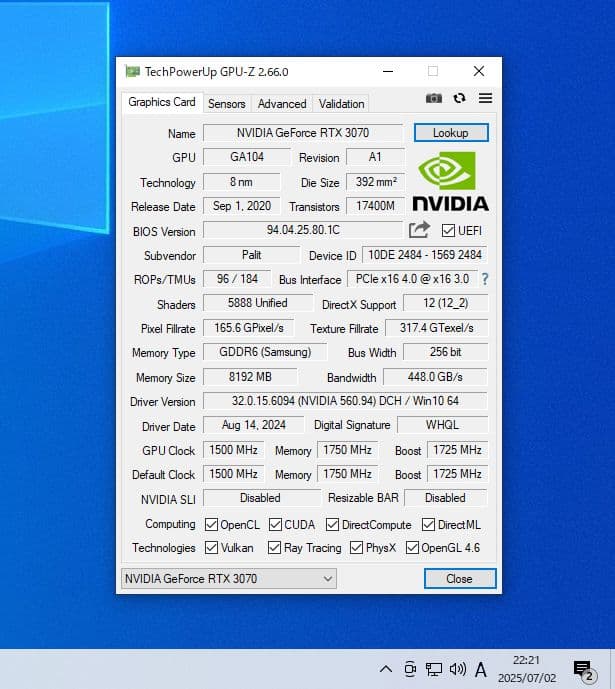615x689 pixels.
Task: Click Memory Type value GDDR6 (Samsung)
Action: (x=265, y=352)
